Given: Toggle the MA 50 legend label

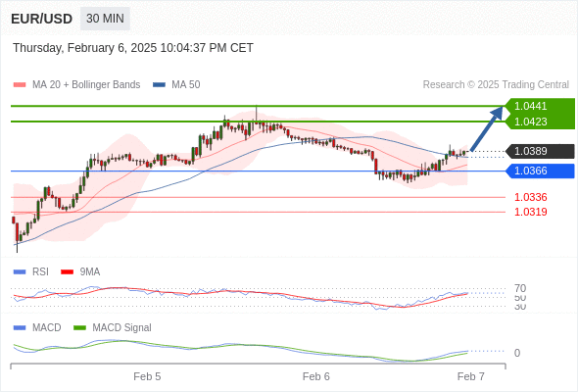Looking at the screenshot, I should coord(186,85).
